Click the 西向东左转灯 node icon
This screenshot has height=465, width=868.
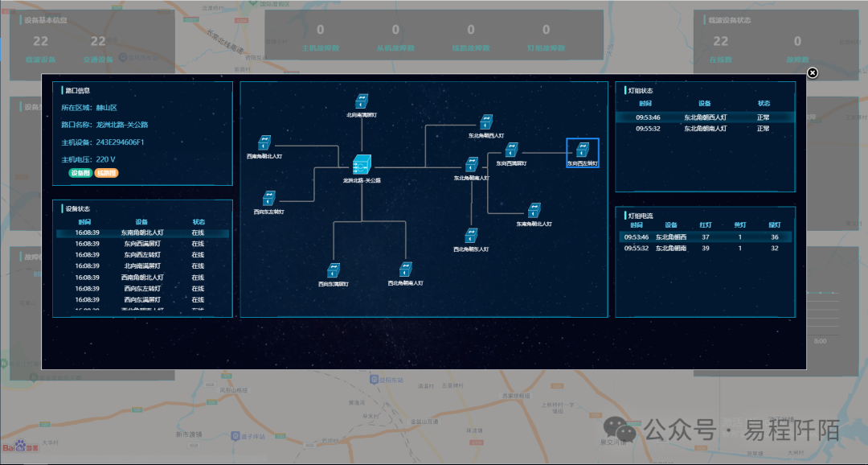coord(269,198)
